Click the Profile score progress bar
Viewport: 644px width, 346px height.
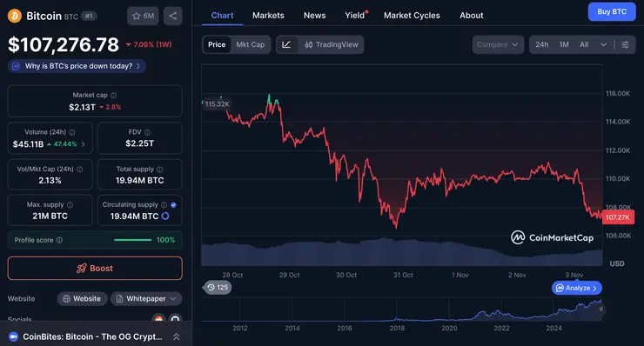(132, 240)
